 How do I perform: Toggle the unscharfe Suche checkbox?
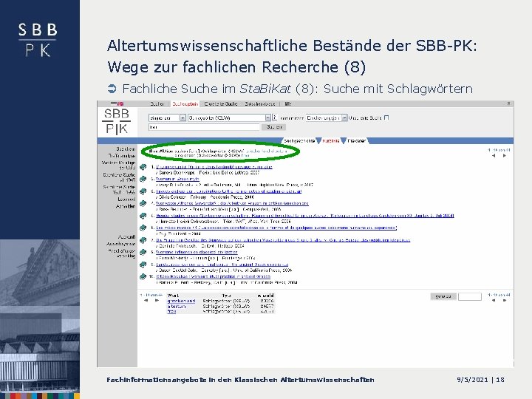click(x=386, y=117)
